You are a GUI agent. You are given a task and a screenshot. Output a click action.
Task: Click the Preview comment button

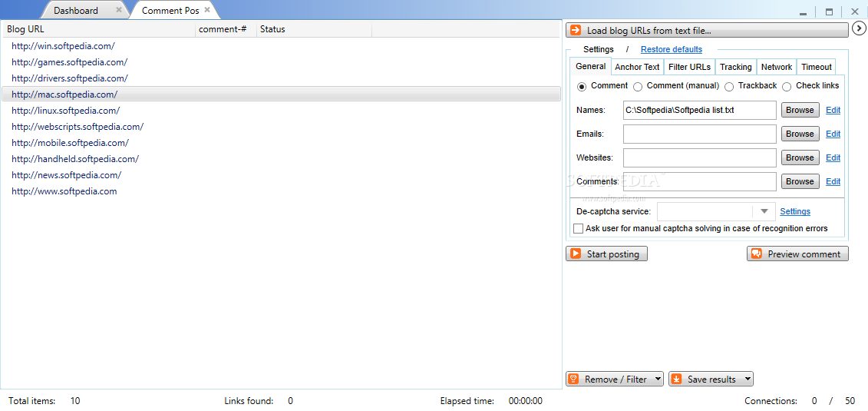pyautogui.click(x=797, y=254)
